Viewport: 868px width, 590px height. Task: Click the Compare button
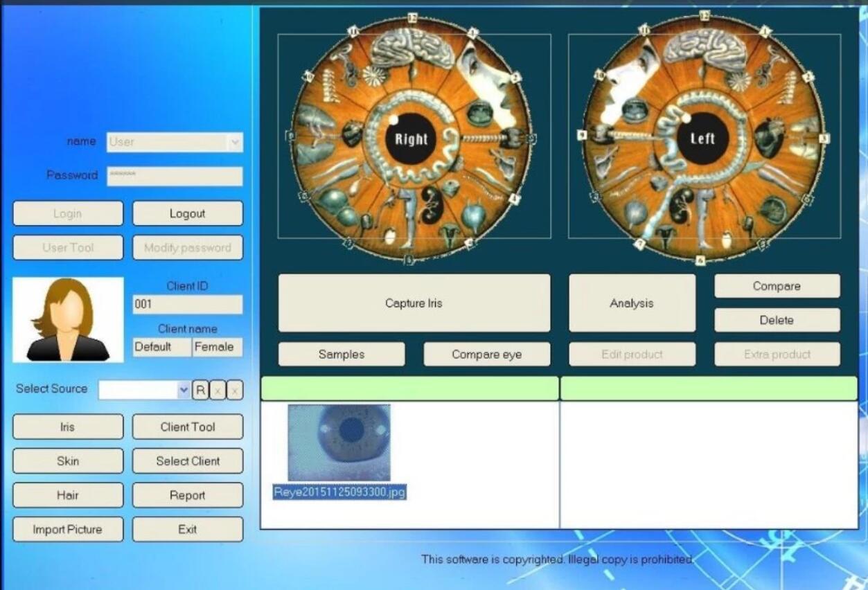click(777, 286)
